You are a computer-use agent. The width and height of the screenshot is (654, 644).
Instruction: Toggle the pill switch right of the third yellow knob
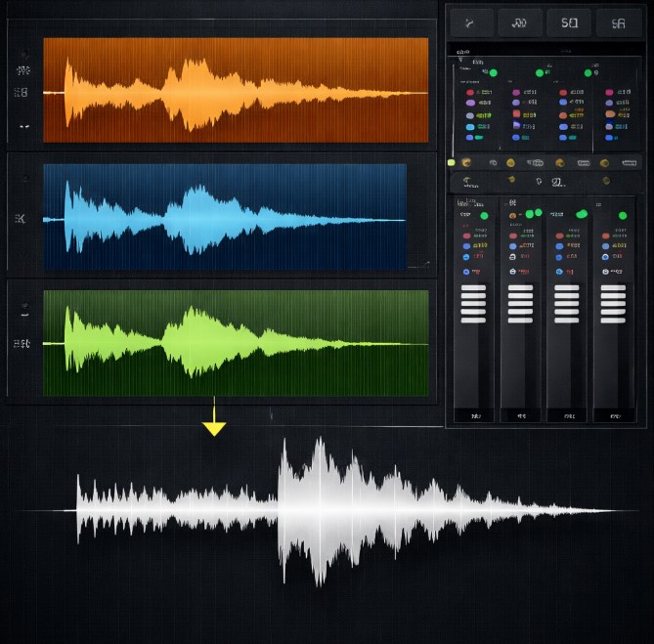pos(584,163)
